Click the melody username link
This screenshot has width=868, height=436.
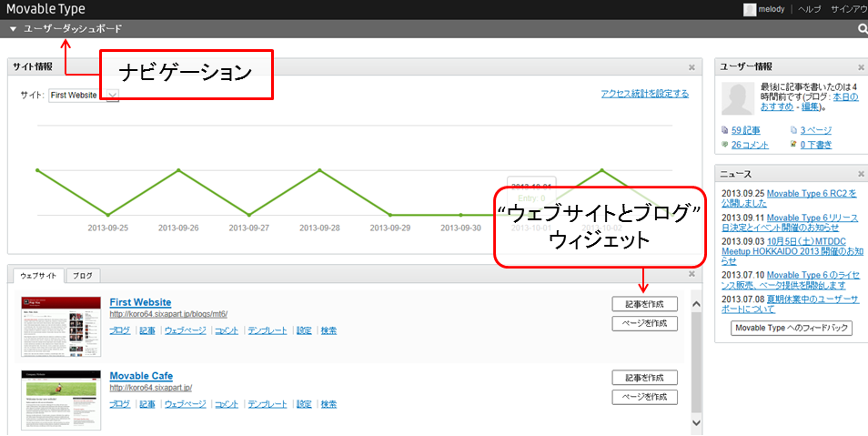point(772,9)
